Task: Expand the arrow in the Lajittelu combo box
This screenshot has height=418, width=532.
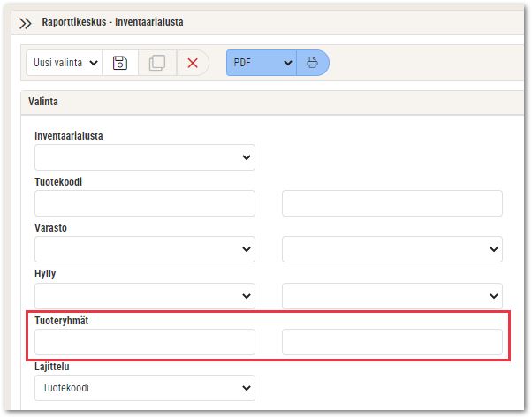Action: (247, 388)
